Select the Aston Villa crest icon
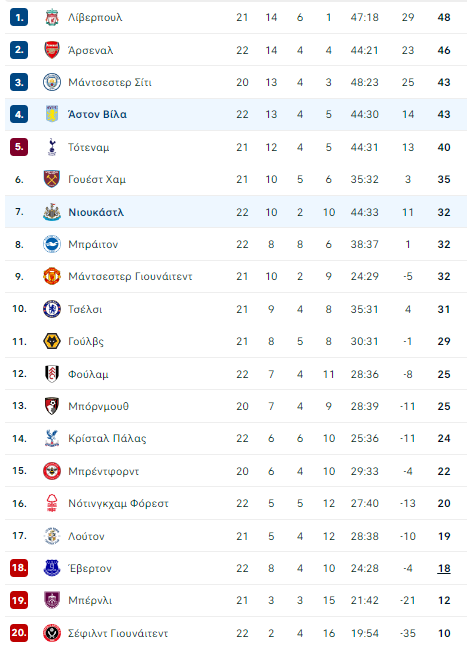467x648 pixels. pos(52,114)
